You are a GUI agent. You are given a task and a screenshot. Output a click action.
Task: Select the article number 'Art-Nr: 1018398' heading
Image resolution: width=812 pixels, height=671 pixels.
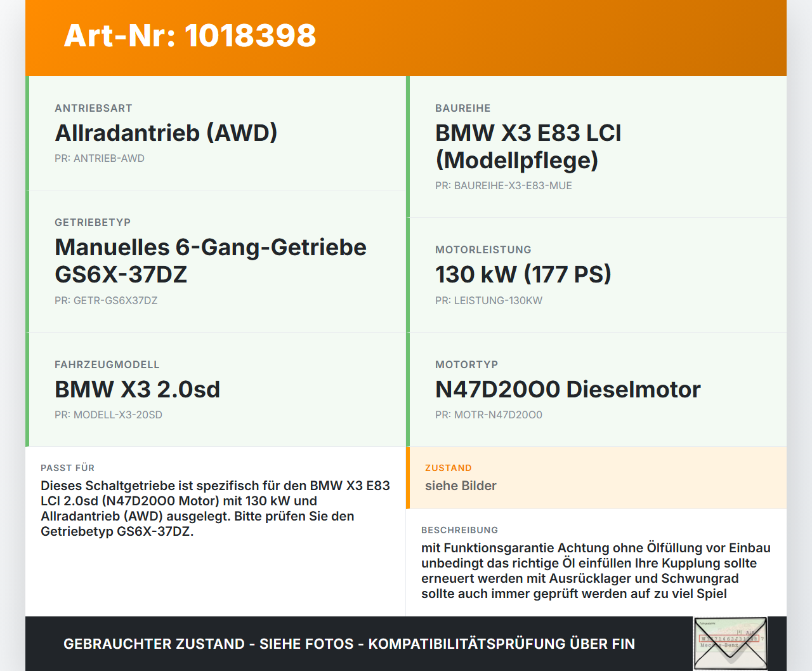tap(190, 36)
